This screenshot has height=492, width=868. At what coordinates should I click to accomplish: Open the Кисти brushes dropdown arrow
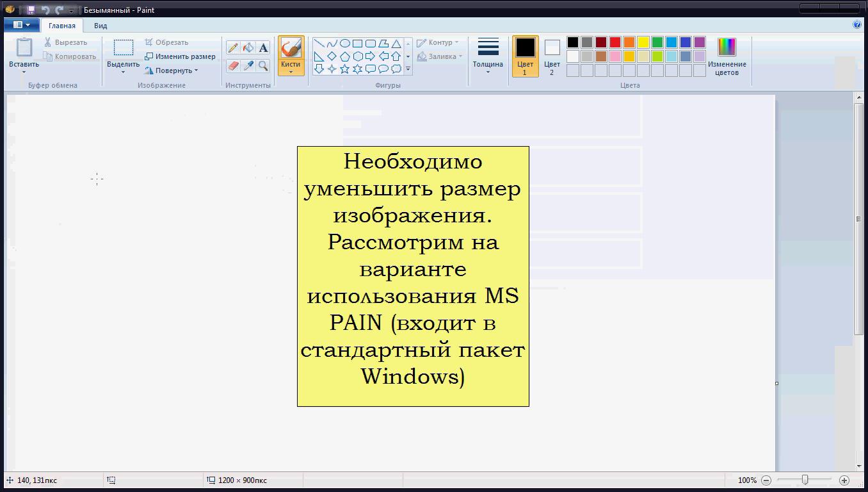pos(291,72)
